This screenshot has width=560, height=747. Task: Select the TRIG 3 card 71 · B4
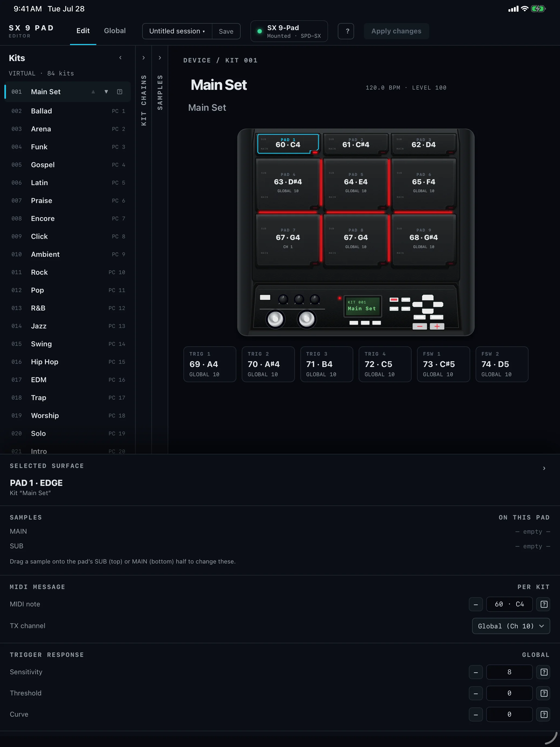click(326, 364)
